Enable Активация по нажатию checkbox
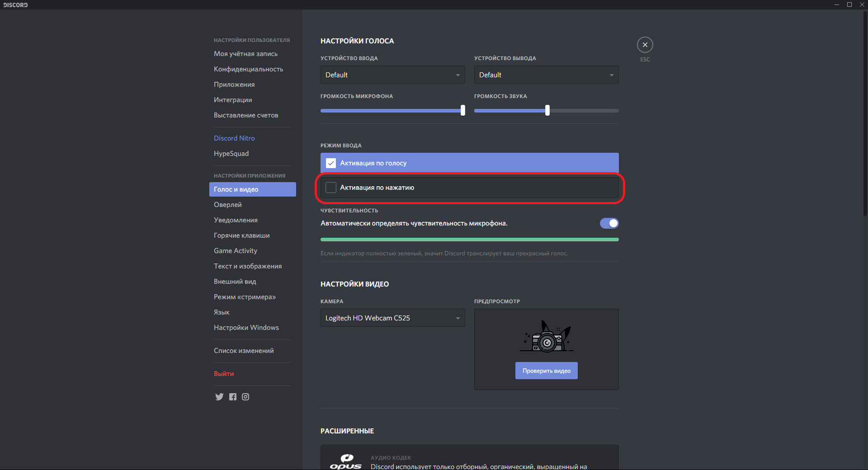The height and width of the screenshot is (470, 868). tap(331, 188)
